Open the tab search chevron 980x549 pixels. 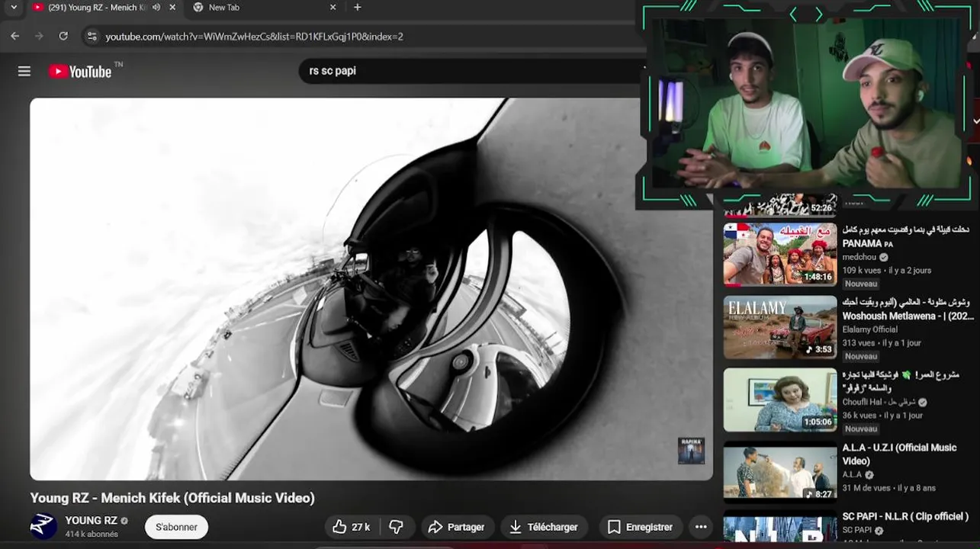coord(13,8)
